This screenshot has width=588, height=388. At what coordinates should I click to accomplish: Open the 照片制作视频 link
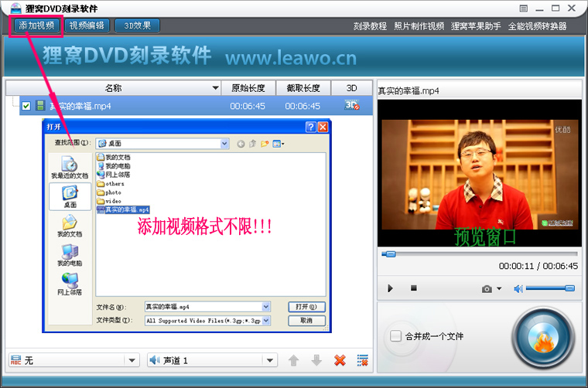[419, 26]
